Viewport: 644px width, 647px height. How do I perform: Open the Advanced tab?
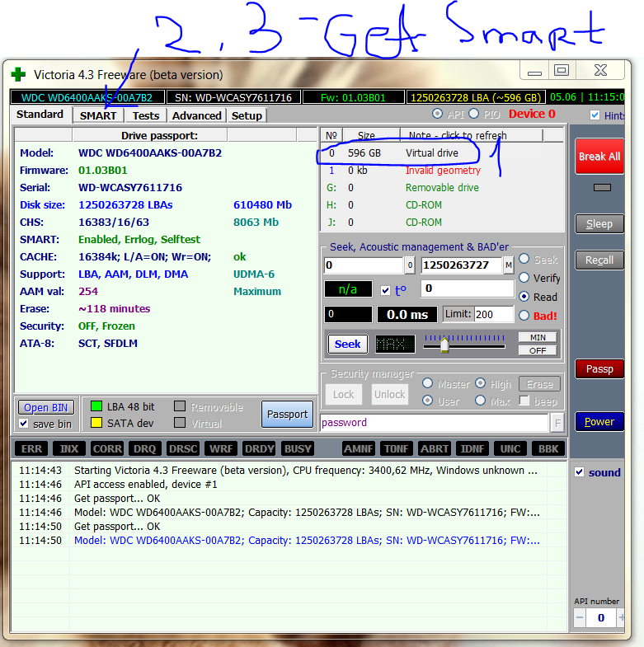[x=197, y=115]
